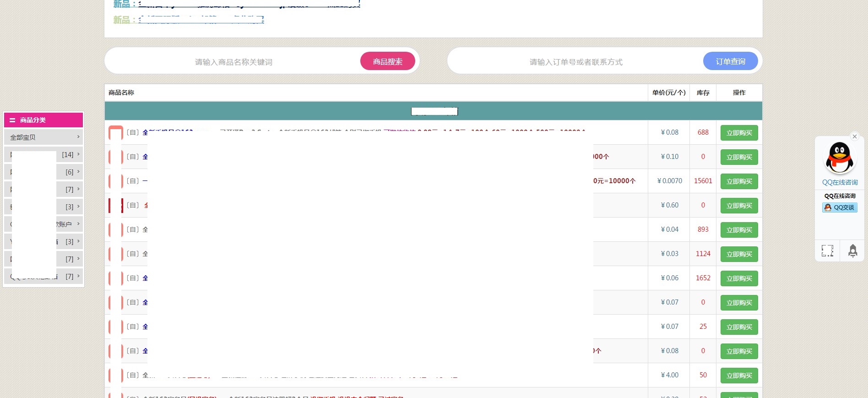Expand the category showing [6] items
Image resolution: width=868 pixels, height=398 pixels.
(x=43, y=172)
